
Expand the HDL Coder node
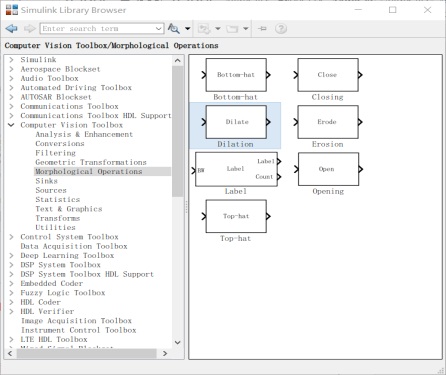point(11,302)
